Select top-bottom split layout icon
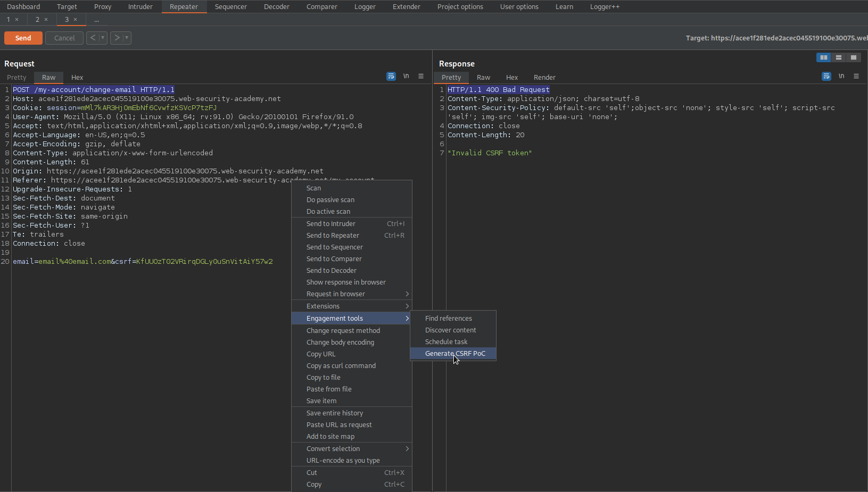 point(839,57)
